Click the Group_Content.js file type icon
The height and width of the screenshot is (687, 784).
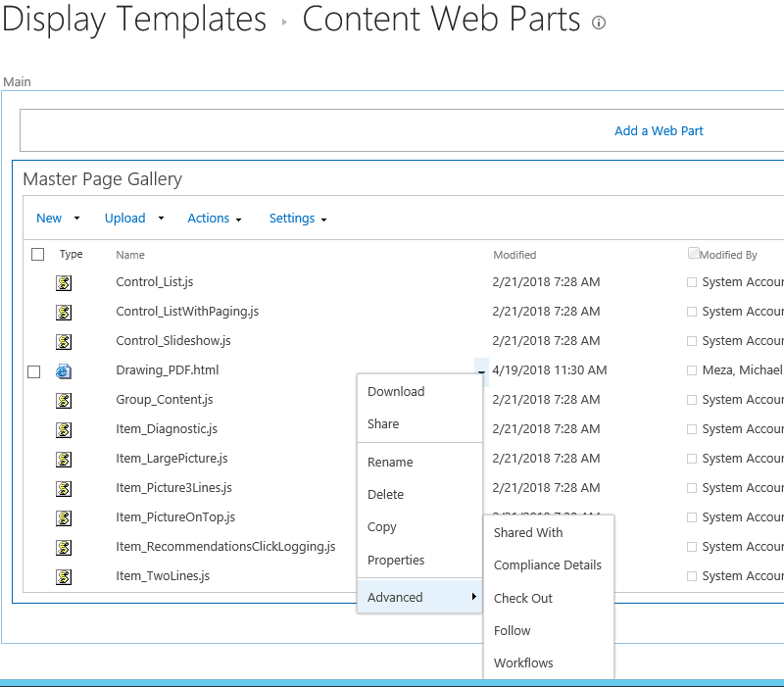click(64, 400)
